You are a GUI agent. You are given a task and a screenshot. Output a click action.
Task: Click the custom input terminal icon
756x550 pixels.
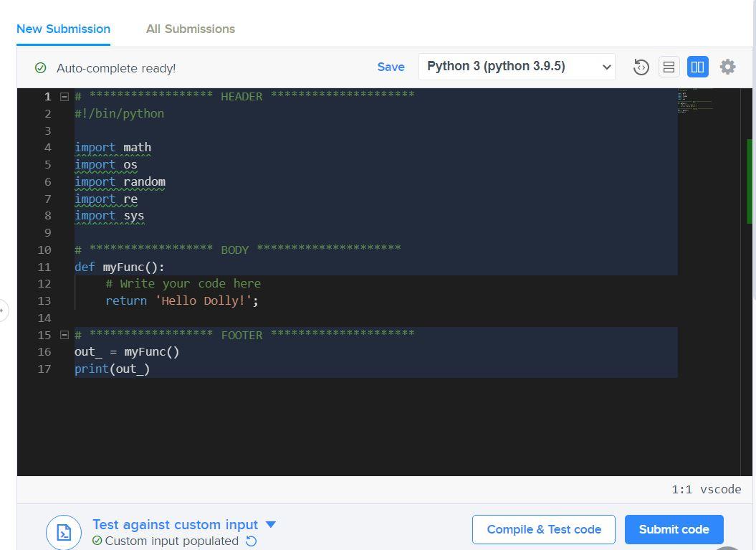click(x=64, y=533)
